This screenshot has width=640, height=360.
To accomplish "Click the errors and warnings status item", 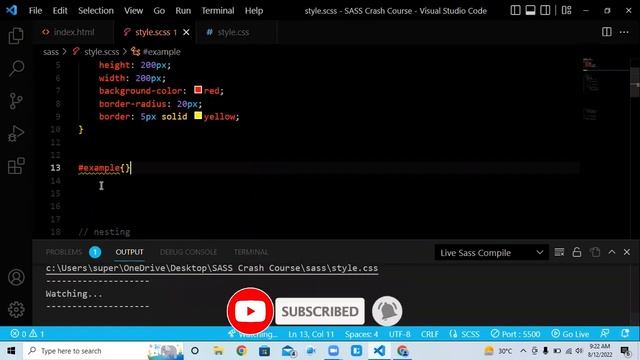I will click(x=27, y=334).
